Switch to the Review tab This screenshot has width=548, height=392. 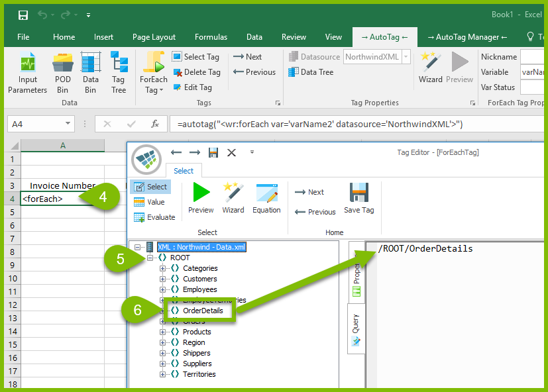(294, 37)
